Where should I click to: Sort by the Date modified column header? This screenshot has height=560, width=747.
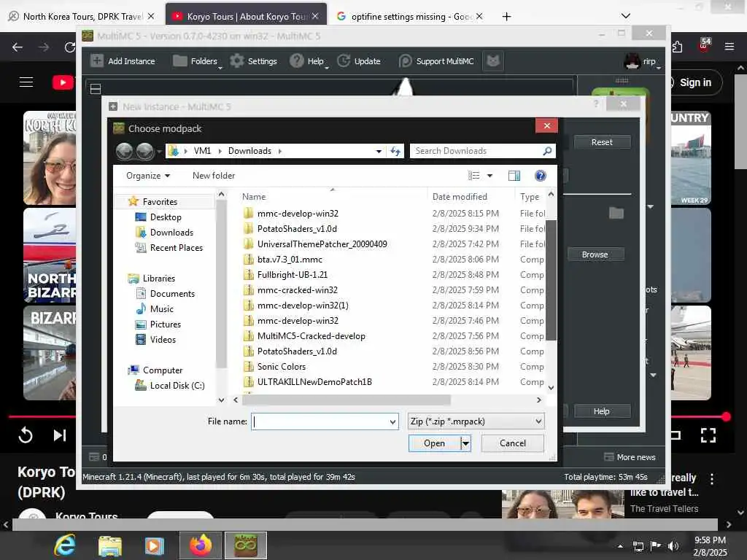pyautogui.click(x=460, y=197)
